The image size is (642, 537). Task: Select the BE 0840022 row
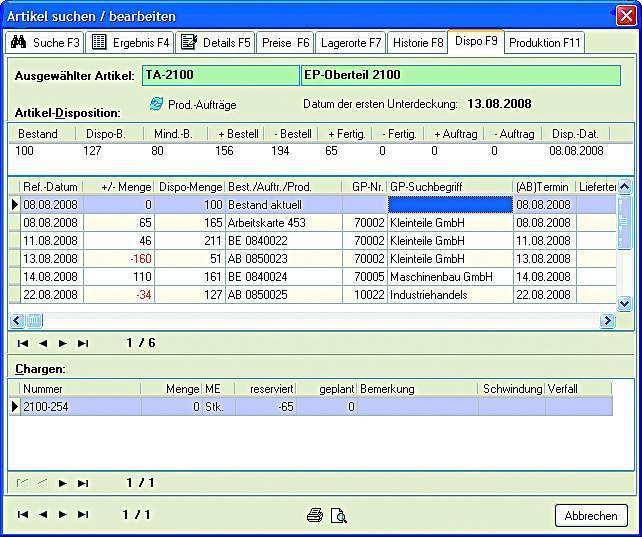[313, 240]
